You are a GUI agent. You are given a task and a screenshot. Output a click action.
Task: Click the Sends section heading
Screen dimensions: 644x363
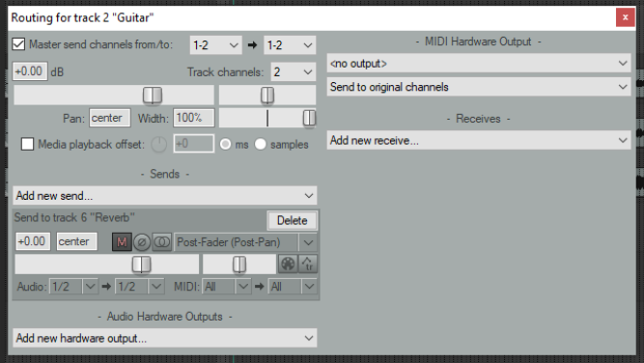pyautogui.click(x=165, y=174)
